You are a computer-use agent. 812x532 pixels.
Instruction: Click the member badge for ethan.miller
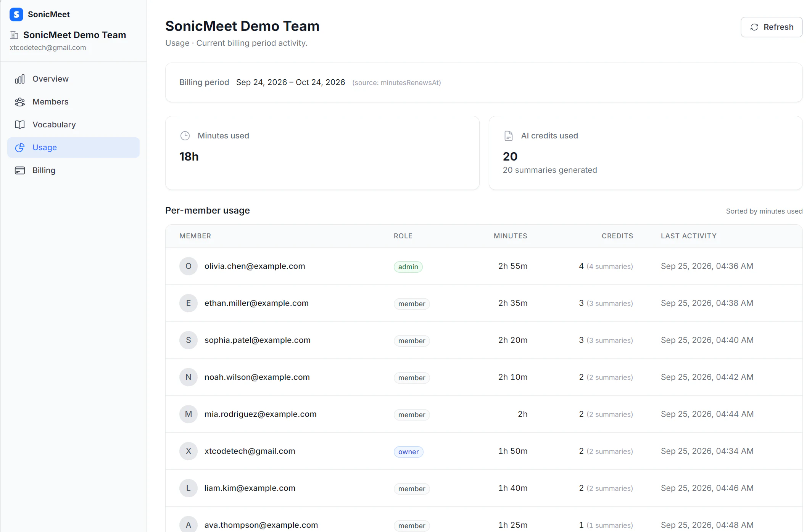click(x=412, y=304)
